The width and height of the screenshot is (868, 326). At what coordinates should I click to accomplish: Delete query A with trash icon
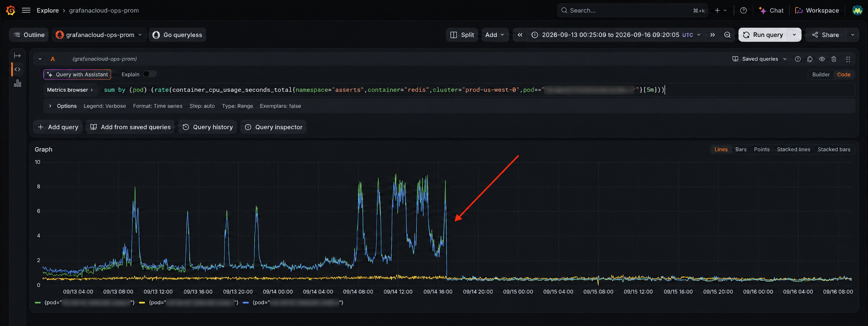(834, 59)
